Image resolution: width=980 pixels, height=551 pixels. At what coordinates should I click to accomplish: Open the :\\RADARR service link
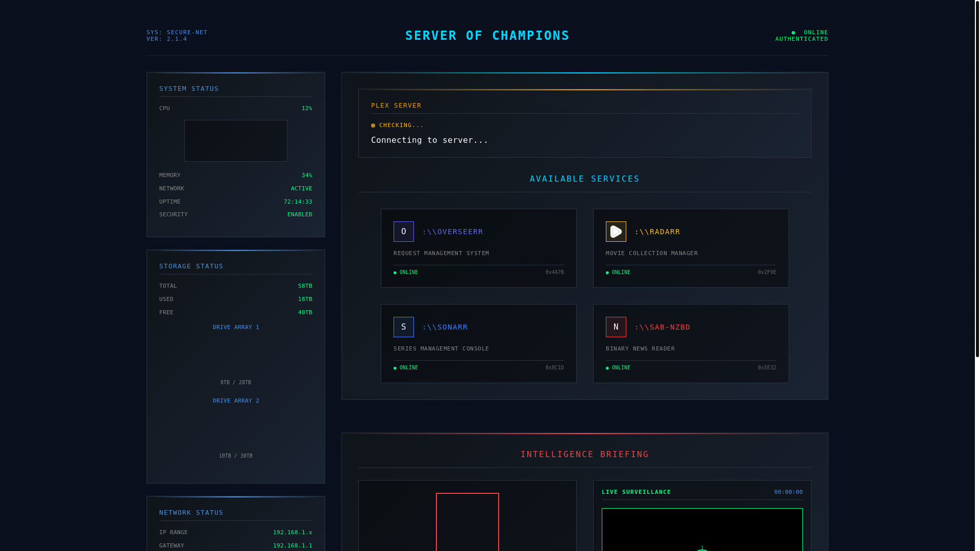pyautogui.click(x=657, y=232)
